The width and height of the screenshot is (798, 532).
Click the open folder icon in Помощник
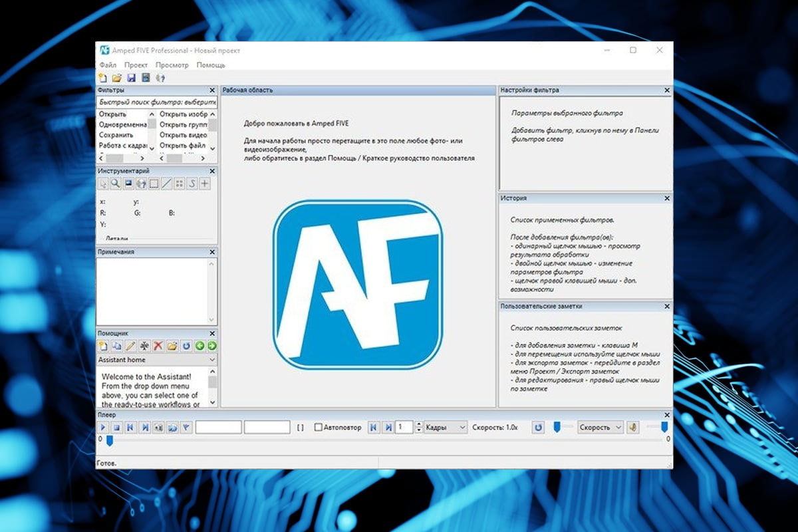[172, 346]
